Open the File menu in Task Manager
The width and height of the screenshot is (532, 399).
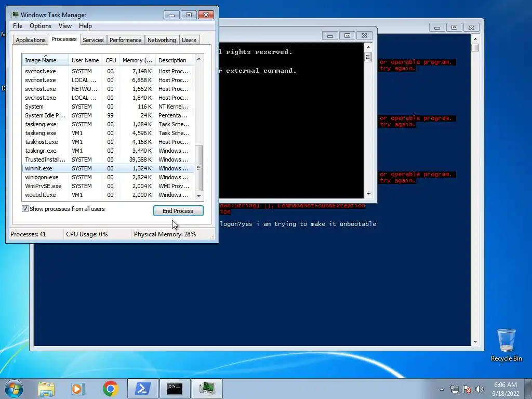[18, 26]
